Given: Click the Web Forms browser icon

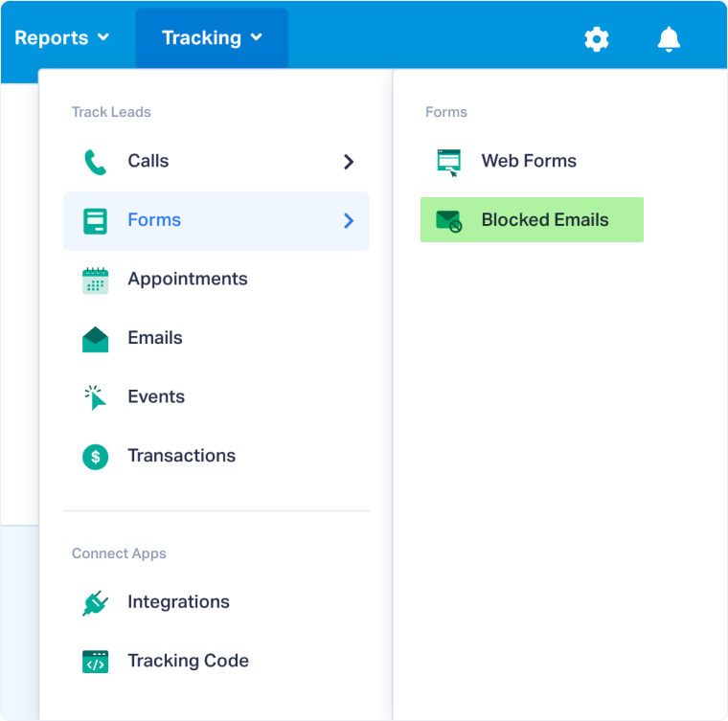Looking at the screenshot, I should [448, 162].
